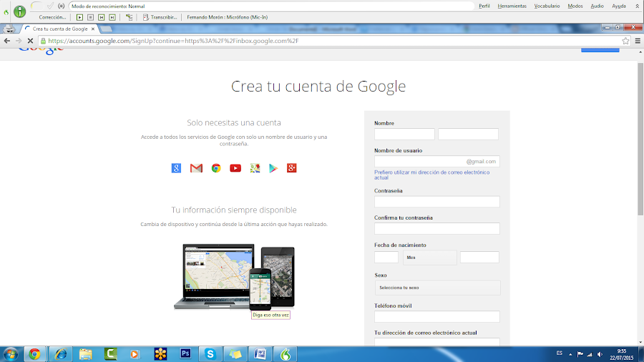Click the Google Search service icon
This screenshot has width=644, height=362.
coord(176,168)
